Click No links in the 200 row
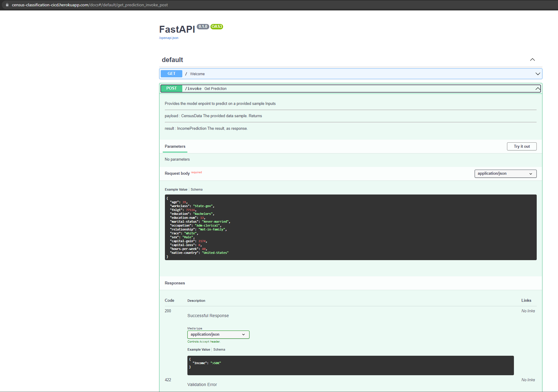Viewport: 558px width, 392px height. (x=528, y=311)
